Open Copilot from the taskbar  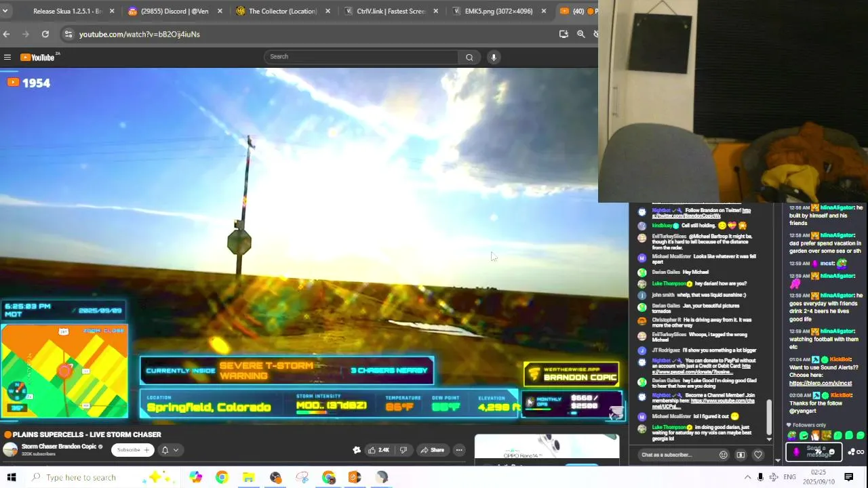tap(195, 477)
